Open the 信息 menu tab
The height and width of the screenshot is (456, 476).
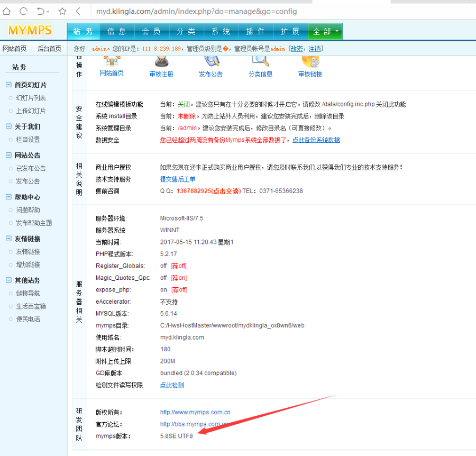[117, 31]
